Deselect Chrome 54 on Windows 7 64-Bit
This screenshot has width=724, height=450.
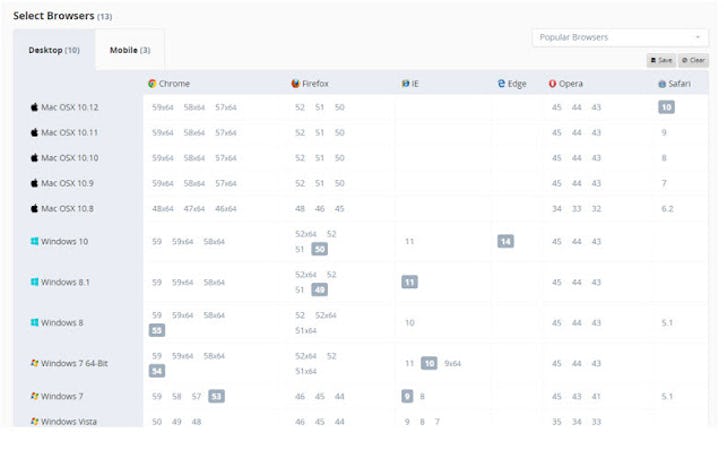pos(157,371)
